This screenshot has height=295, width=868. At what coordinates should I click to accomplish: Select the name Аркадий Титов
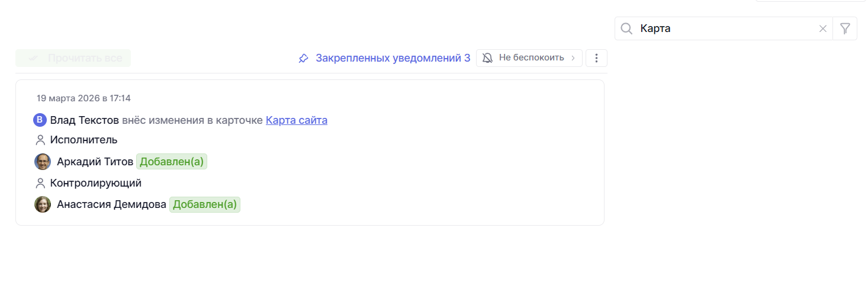95,162
